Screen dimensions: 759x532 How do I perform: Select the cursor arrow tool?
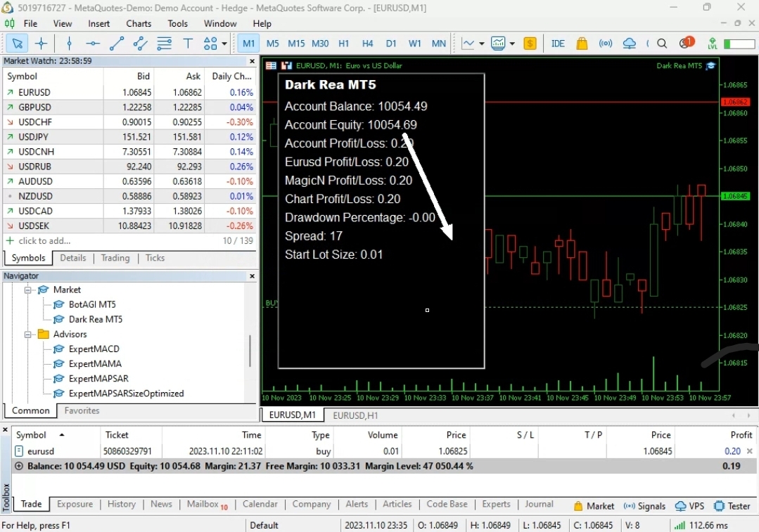click(17, 44)
